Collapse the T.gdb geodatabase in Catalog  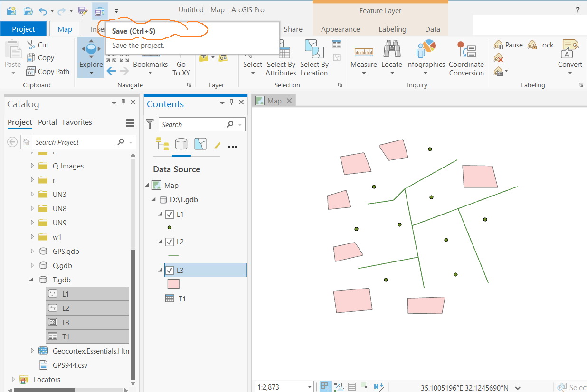(30, 280)
